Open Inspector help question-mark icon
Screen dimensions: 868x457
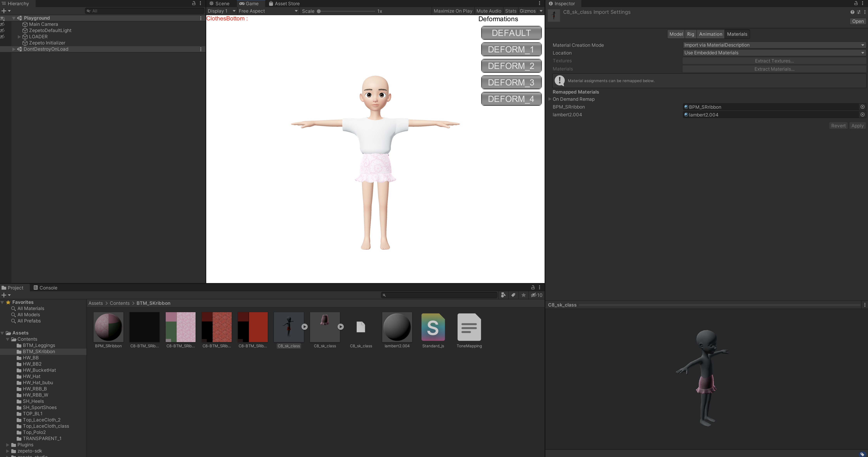(852, 12)
